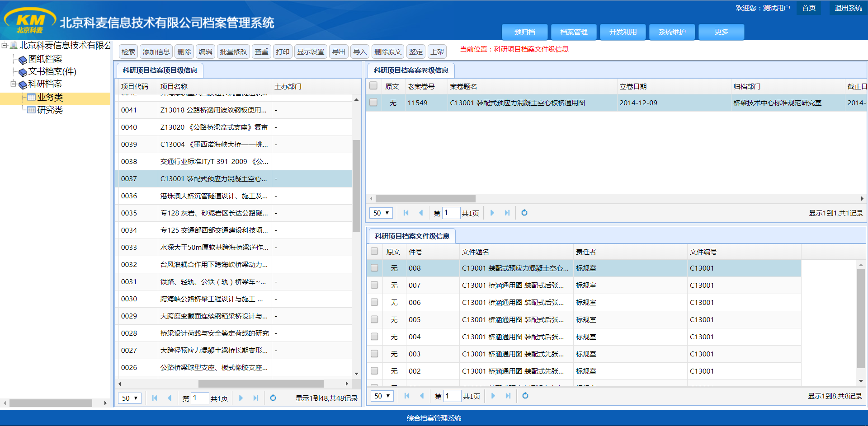Image resolution: width=868 pixels, height=426 pixels.
Task: Check file row 件号 008
Action: [x=374, y=267]
